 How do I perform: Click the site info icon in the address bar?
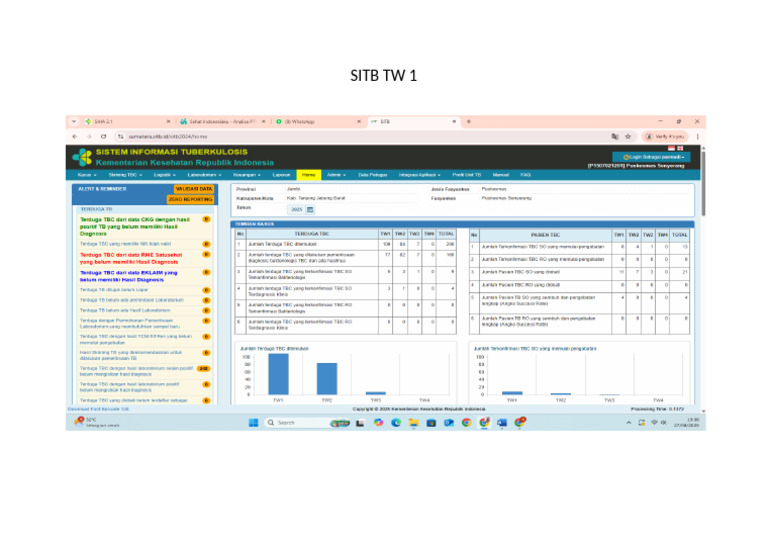tap(120, 137)
